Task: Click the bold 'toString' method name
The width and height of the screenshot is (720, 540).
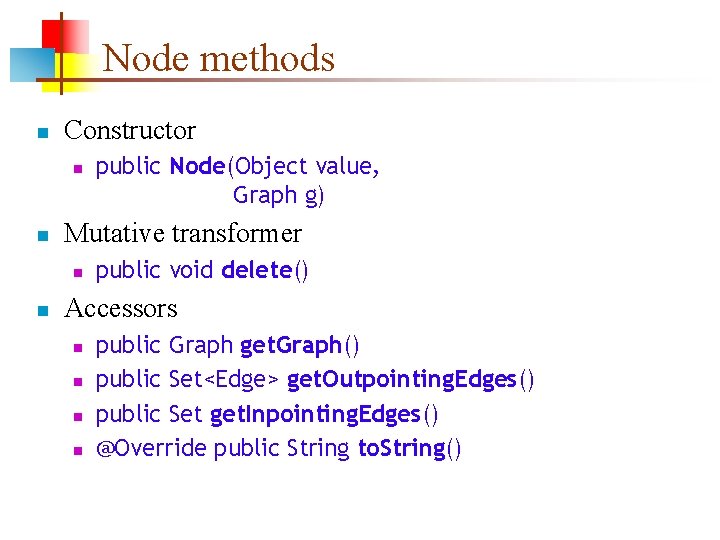Action: pyautogui.click(x=401, y=448)
